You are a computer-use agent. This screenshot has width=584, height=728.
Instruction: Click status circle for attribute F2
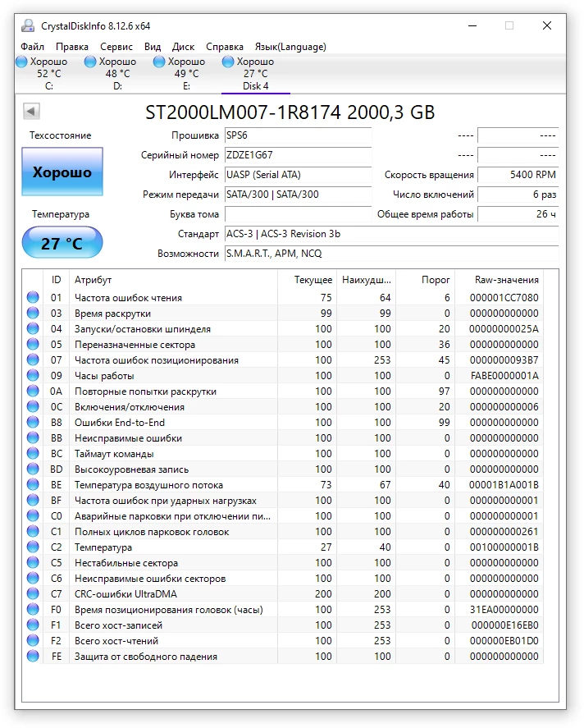tap(33, 641)
